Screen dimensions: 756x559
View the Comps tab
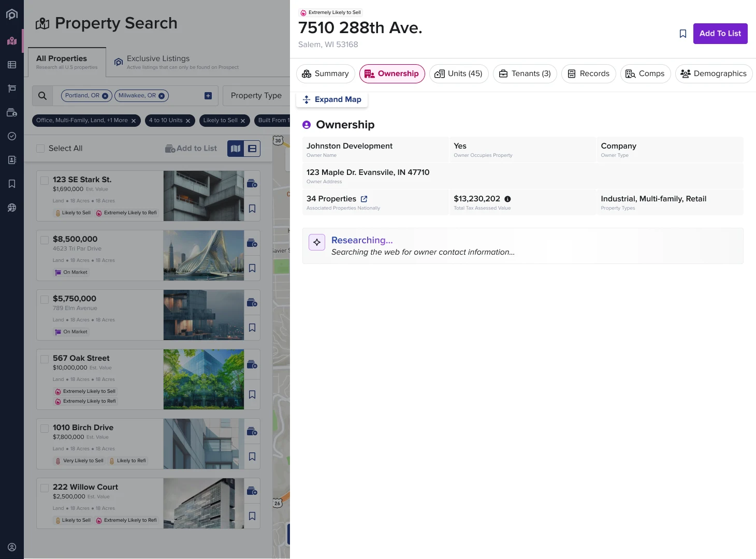(x=646, y=73)
